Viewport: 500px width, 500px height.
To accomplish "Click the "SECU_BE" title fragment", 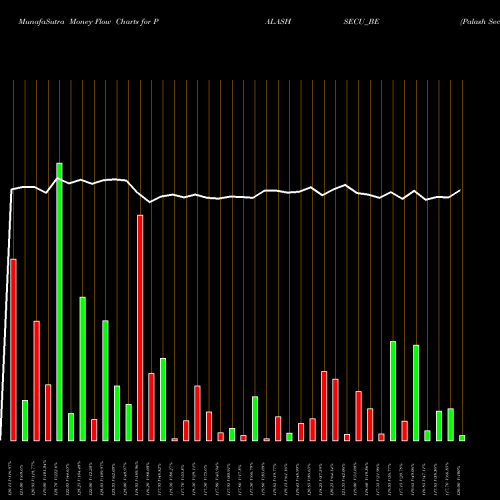I will tap(361, 22).
